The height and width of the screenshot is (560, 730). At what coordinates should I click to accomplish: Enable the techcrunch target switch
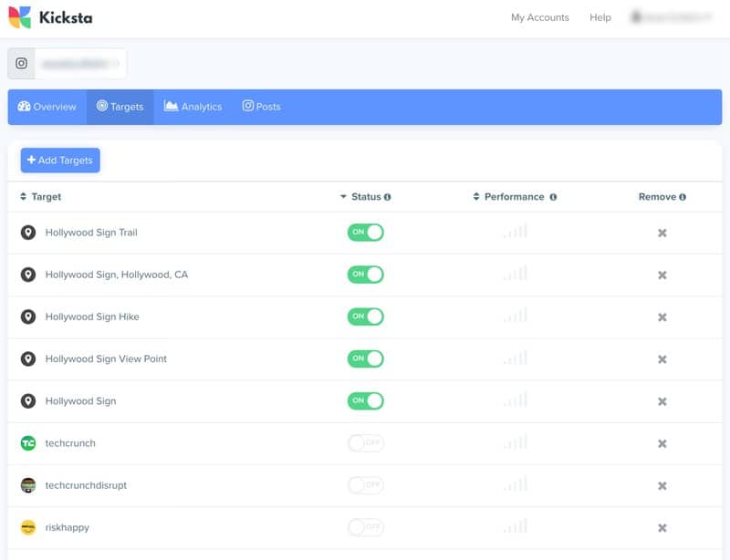366,443
